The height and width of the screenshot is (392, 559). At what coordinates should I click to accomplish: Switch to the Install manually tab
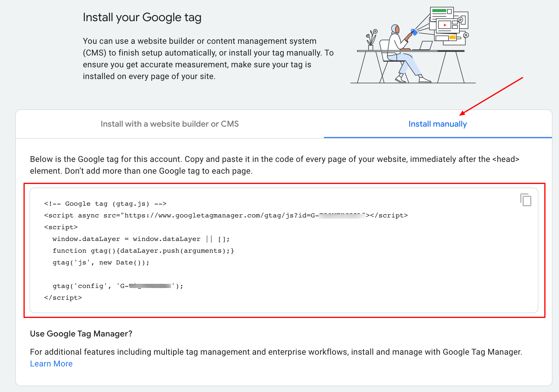pyautogui.click(x=437, y=124)
